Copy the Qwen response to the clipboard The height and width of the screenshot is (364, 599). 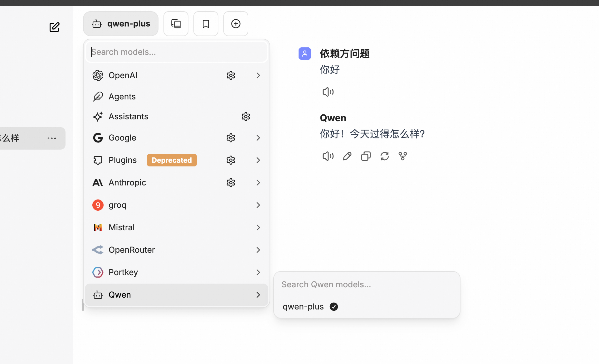pos(366,156)
